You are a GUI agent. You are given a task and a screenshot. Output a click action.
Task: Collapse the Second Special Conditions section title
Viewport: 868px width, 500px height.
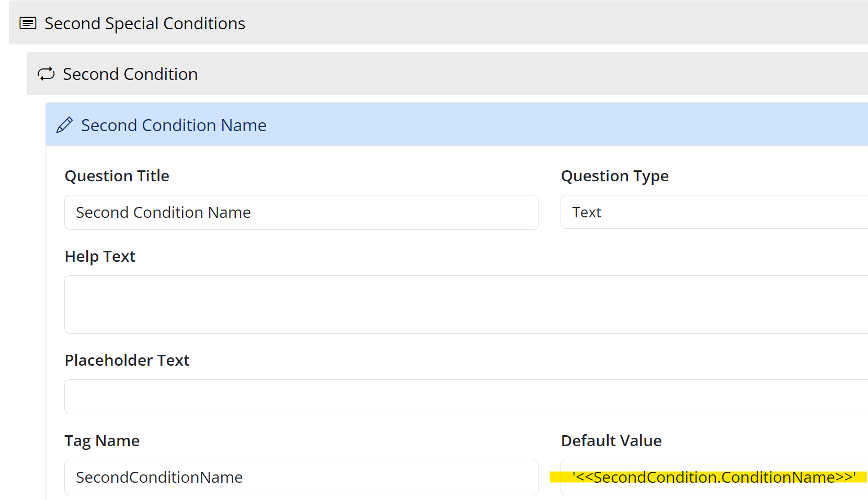click(145, 24)
